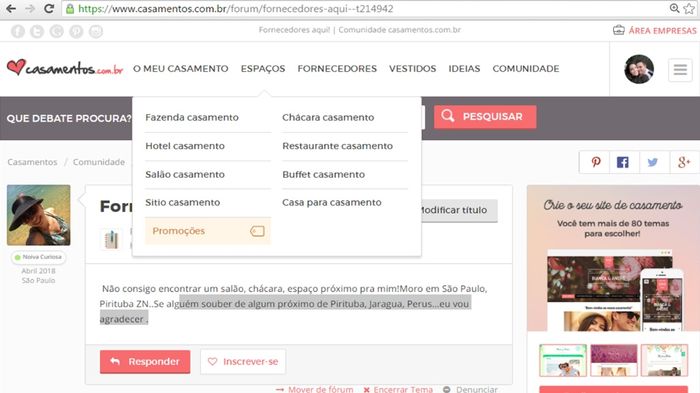Click the Comunidade breadcrumb link
The image size is (700, 393).
coord(99,162)
